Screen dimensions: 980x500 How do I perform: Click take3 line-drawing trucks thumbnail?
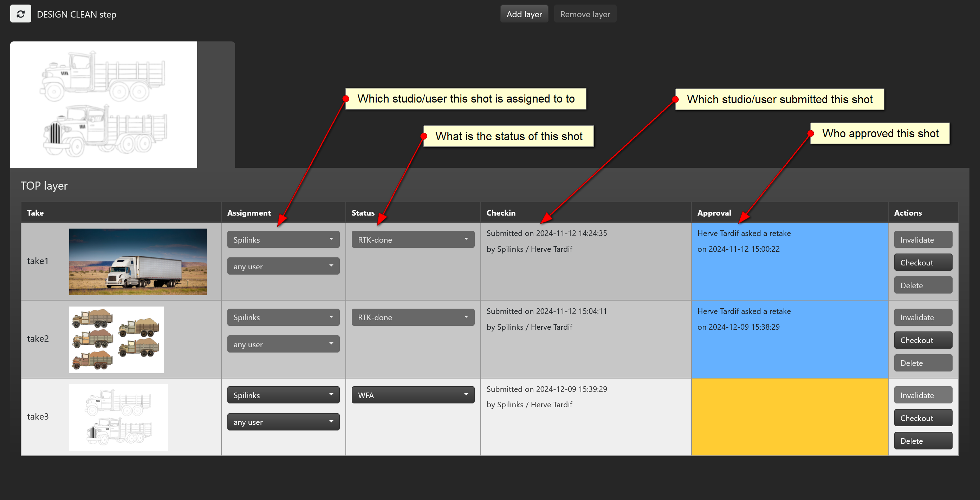coord(118,417)
